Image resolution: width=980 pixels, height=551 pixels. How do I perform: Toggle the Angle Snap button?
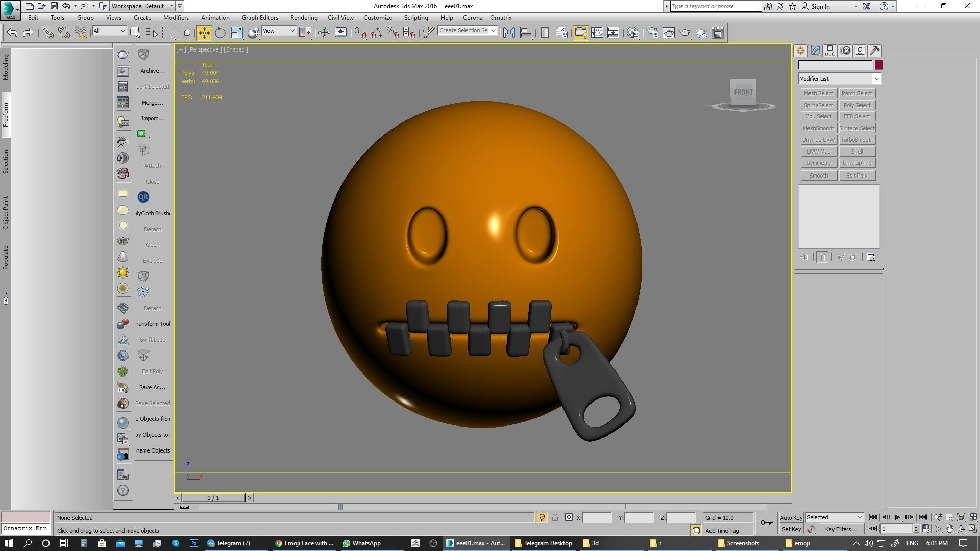pyautogui.click(x=376, y=33)
